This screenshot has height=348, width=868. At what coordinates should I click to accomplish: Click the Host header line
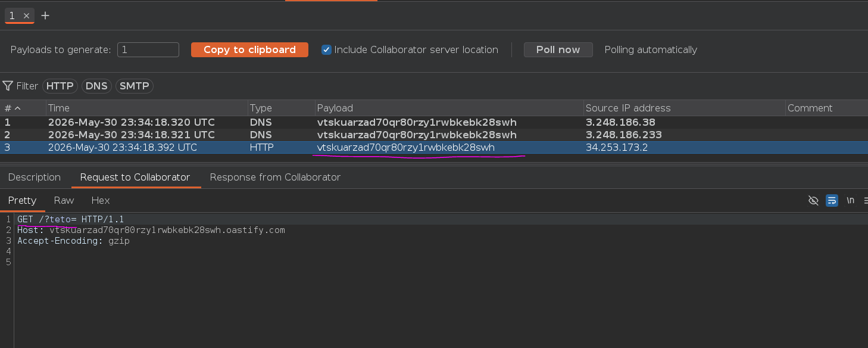tap(151, 230)
